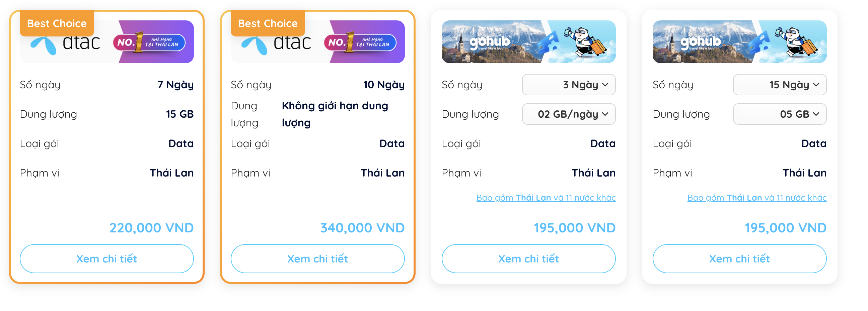This screenshot has width=868, height=311.
Task: Open the 3 Ngày duration dropdown
Action: (569, 85)
